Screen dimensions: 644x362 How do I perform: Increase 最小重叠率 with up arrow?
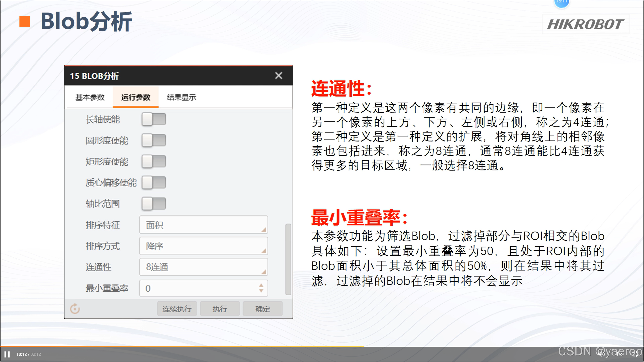(261, 285)
